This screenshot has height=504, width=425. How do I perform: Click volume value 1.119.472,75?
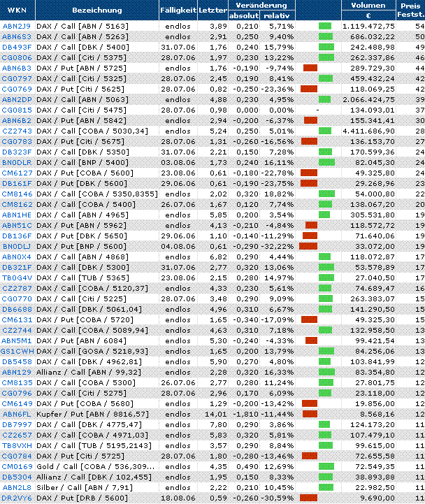[369, 27]
